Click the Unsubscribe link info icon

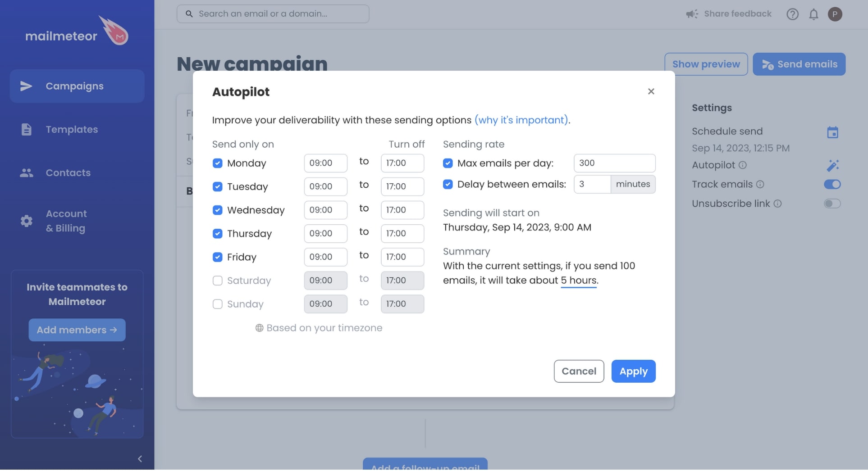tap(777, 204)
